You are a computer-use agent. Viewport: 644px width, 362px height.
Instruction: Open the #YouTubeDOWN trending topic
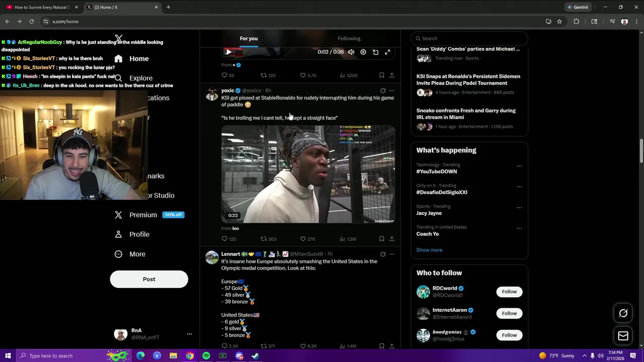point(436,171)
